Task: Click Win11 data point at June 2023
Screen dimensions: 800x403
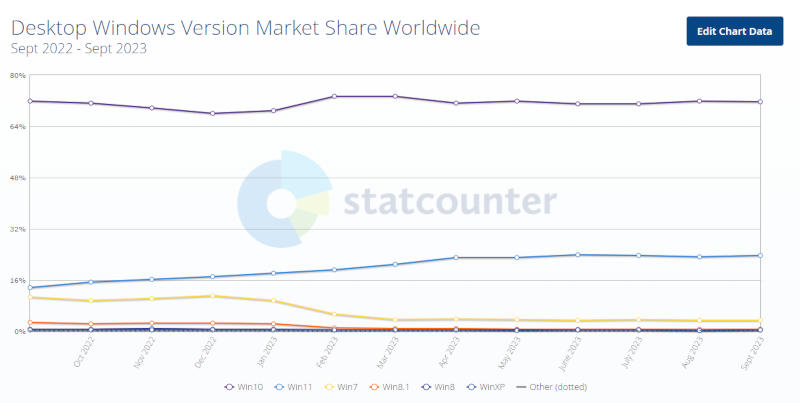Action: point(577,254)
